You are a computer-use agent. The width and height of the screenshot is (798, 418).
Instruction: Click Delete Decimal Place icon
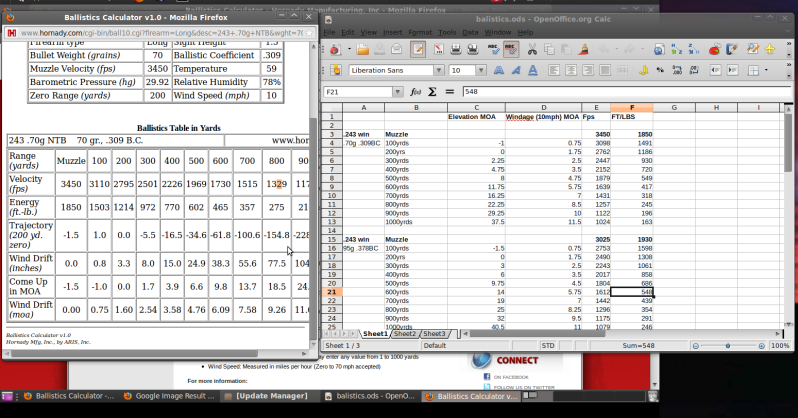[694, 70]
